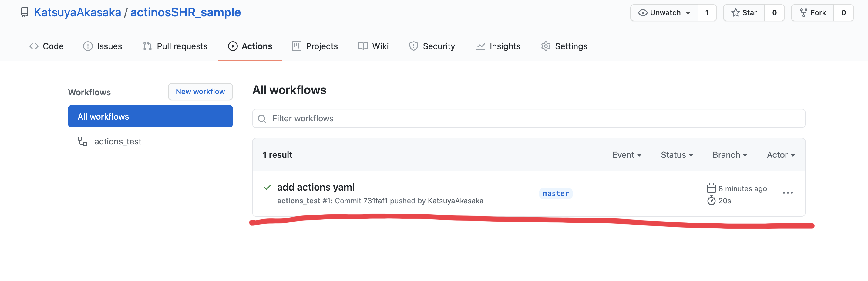Fork the repository
Image resolution: width=868 pixels, height=281 pixels.
coord(813,13)
